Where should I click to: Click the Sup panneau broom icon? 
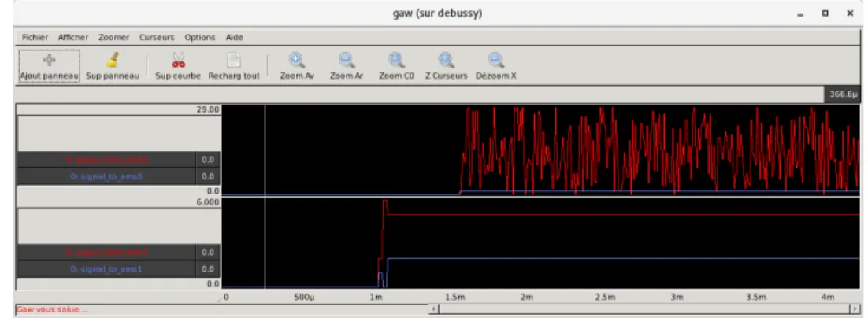click(113, 60)
